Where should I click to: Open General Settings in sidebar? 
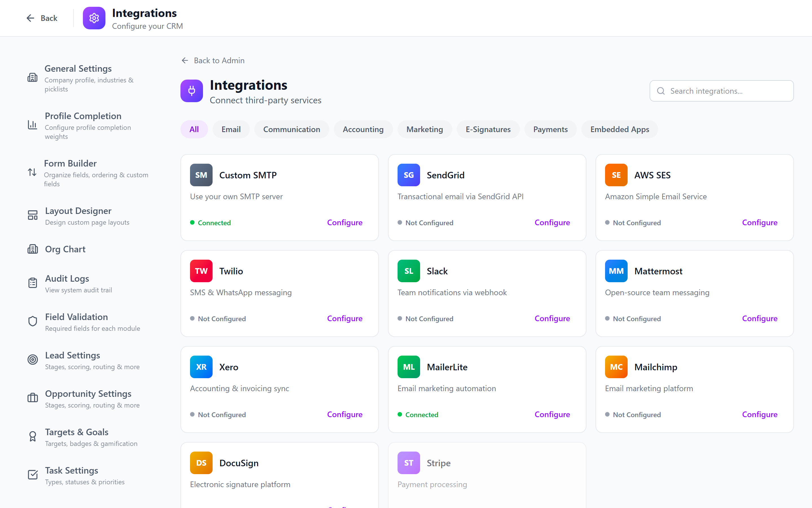coord(88,78)
